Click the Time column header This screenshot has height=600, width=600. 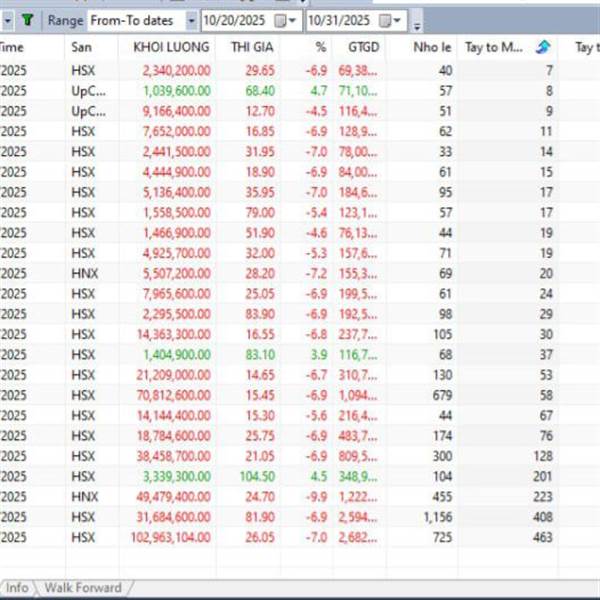32,47
